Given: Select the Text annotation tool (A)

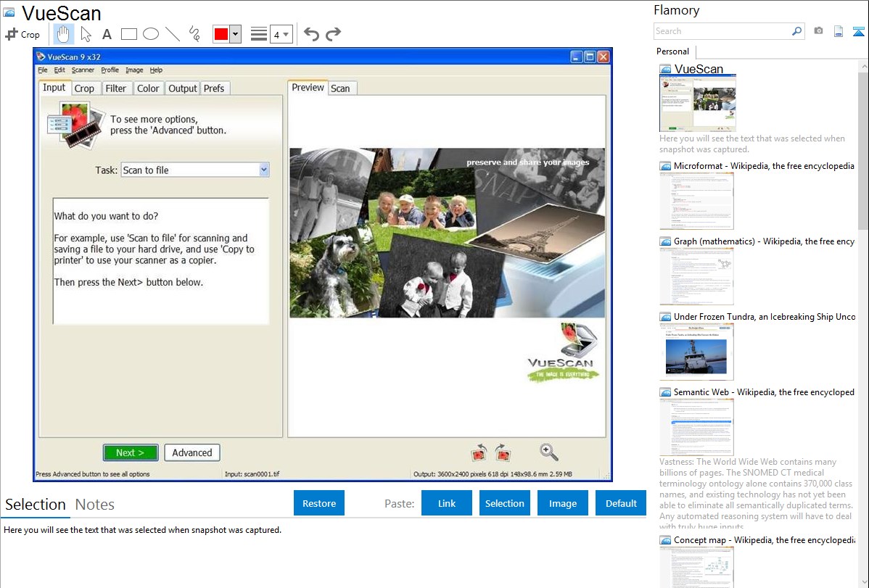Looking at the screenshot, I should click(x=107, y=34).
